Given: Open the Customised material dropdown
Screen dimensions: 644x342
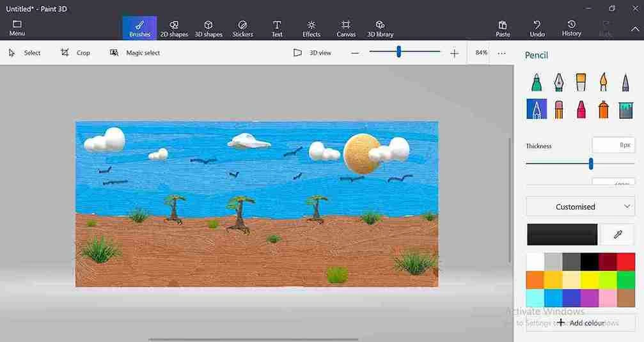Looking at the screenshot, I should coord(580,206).
